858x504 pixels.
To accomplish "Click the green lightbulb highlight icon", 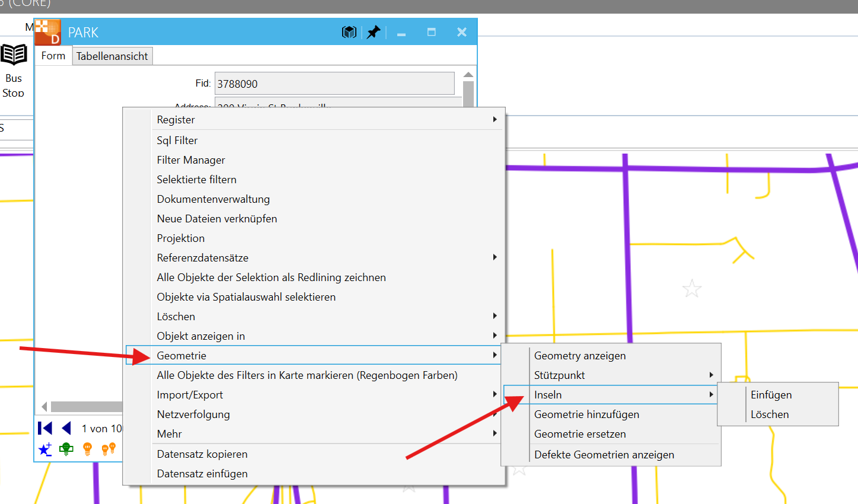I will click(66, 449).
